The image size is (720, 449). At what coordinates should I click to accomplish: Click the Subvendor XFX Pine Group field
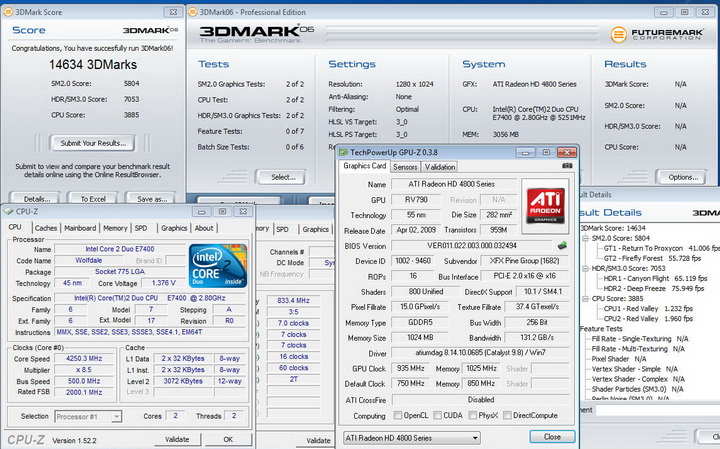(x=524, y=261)
